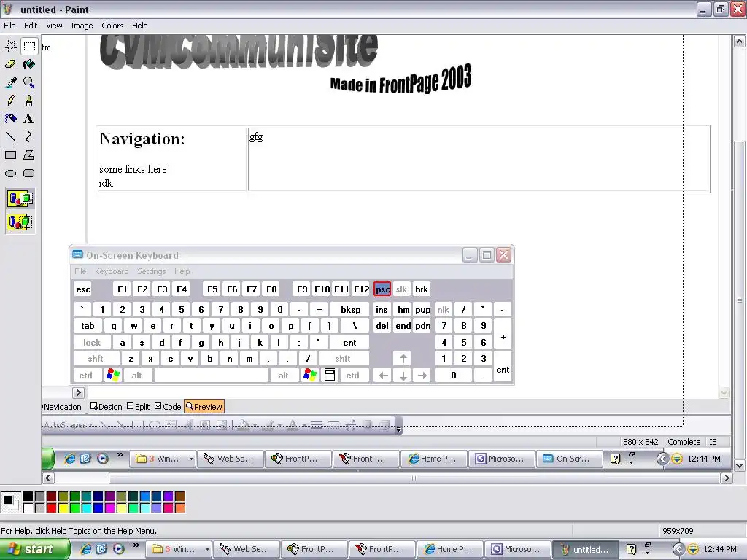Select the Brush tool
This screenshot has height=560, width=747.
pos(29,101)
